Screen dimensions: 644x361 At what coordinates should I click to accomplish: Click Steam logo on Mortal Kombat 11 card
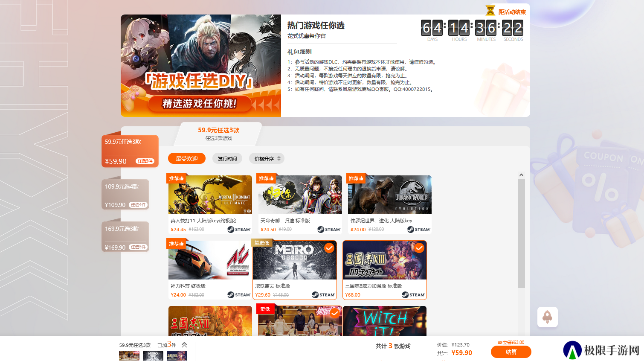point(239,230)
